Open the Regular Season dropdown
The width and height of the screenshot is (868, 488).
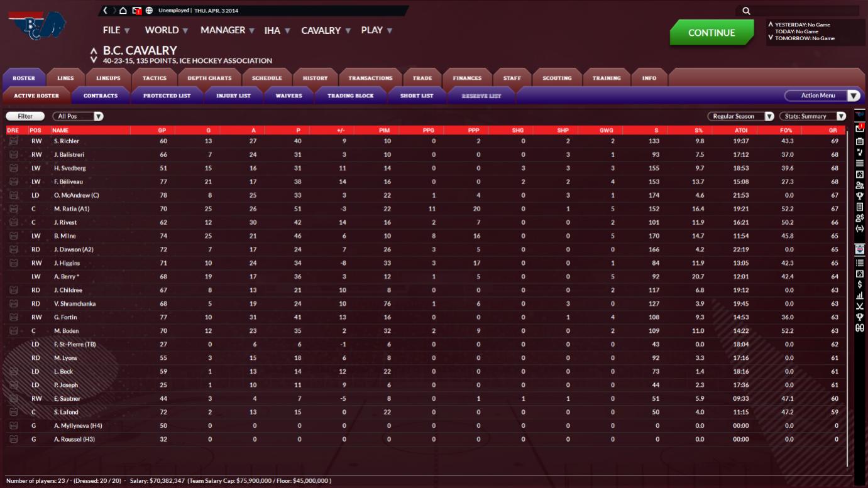(740, 116)
